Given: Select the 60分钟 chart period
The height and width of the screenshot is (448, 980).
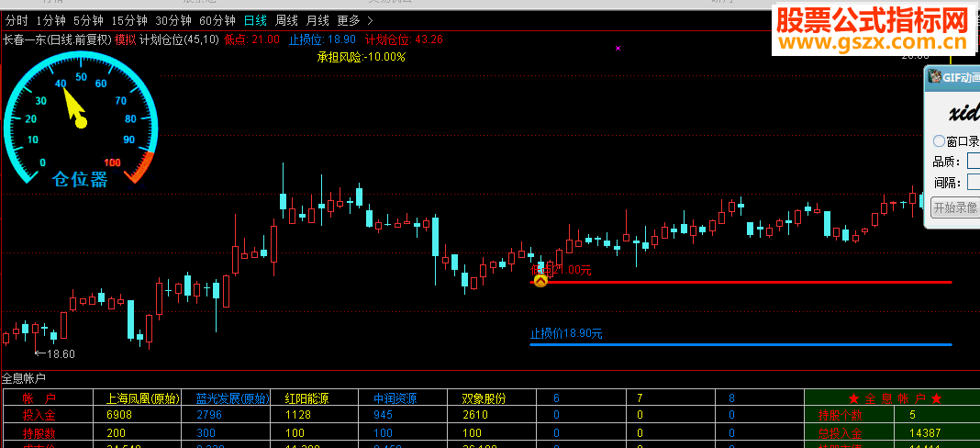Looking at the screenshot, I should 217,20.
